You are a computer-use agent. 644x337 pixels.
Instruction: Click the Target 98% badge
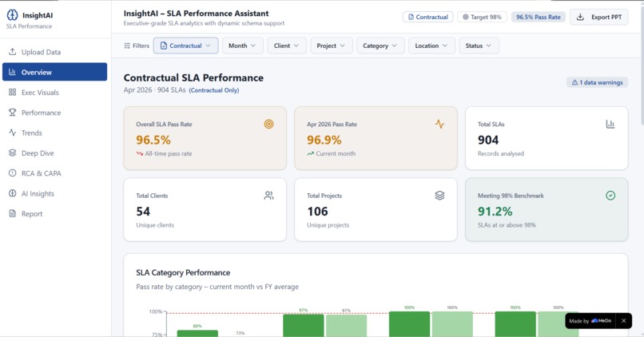482,17
